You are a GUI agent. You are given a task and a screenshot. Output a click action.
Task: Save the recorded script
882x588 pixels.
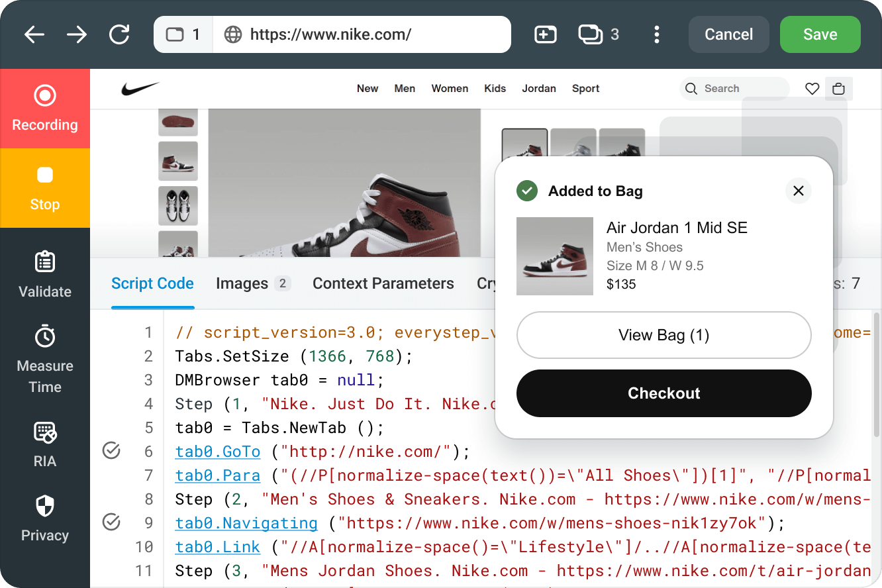point(820,34)
